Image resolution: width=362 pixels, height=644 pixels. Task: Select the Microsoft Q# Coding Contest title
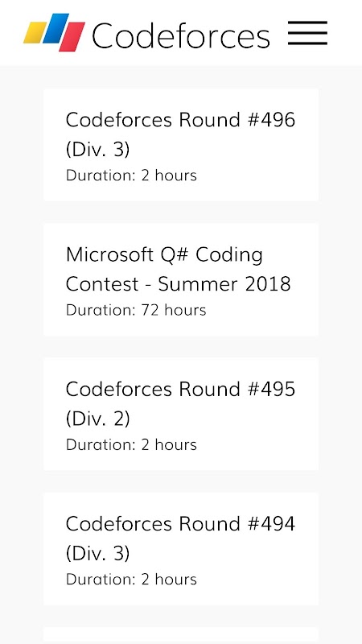click(x=178, y=270)
